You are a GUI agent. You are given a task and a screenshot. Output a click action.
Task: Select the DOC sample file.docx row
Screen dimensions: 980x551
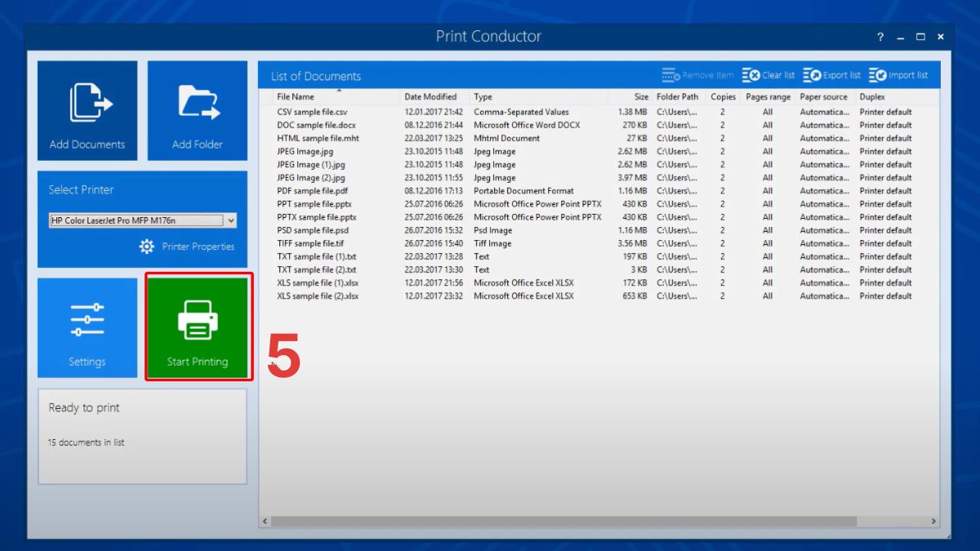600,125
